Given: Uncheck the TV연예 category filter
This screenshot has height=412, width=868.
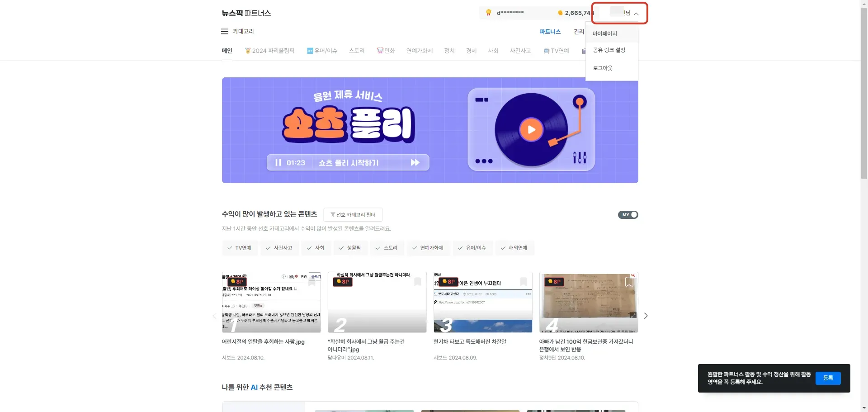Looking at the screenshot, I should [240, 248].
